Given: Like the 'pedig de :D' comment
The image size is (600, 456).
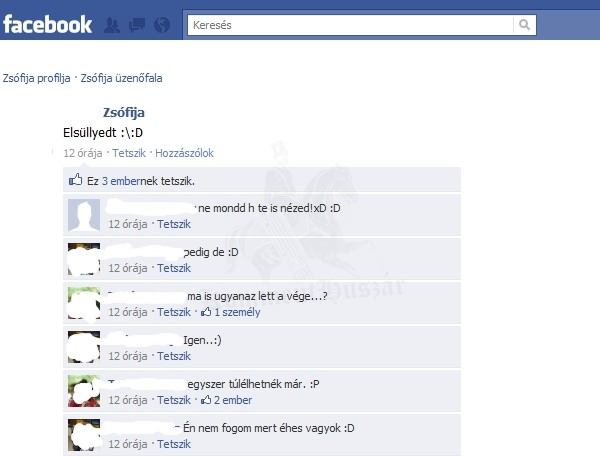Looking at the screenshot, I should pos(174,268).
